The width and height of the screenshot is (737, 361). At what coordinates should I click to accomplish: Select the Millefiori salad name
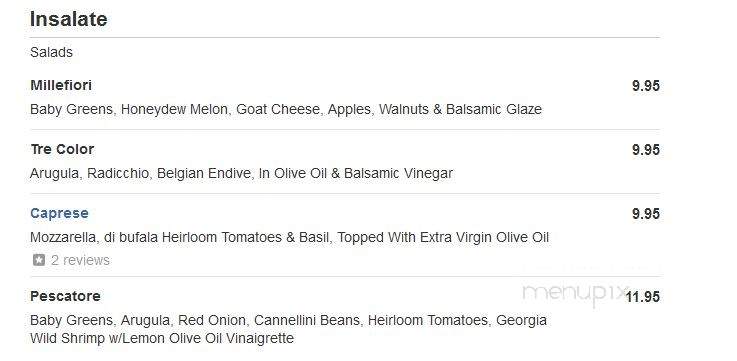tap(61, 86)
